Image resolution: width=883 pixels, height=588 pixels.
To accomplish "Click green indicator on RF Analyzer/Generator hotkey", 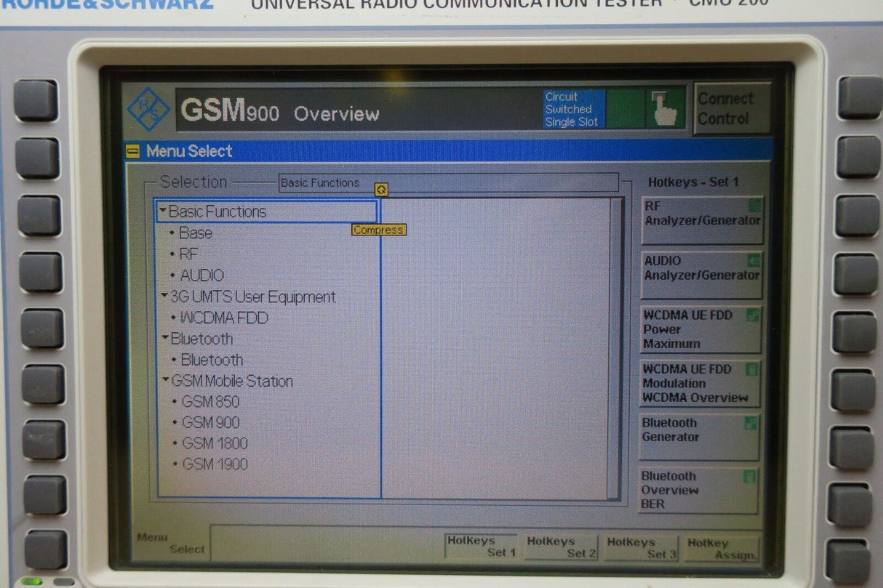I will tap(755, 206).
